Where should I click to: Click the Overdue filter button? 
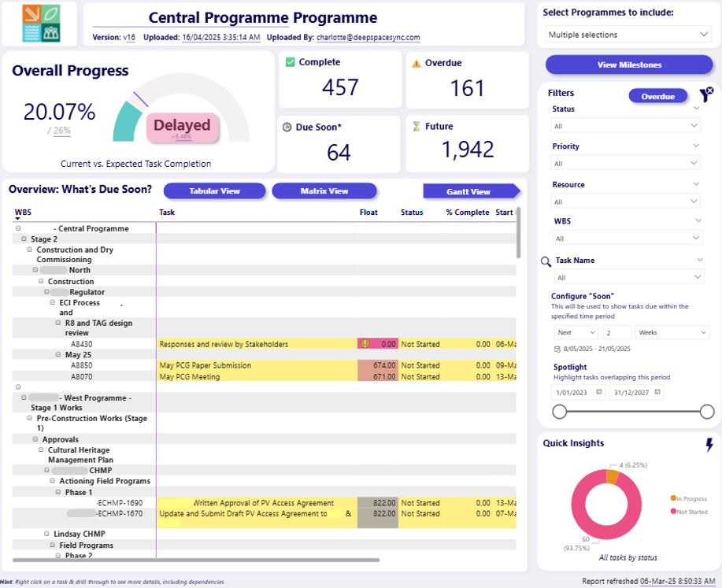pos(658,96)
